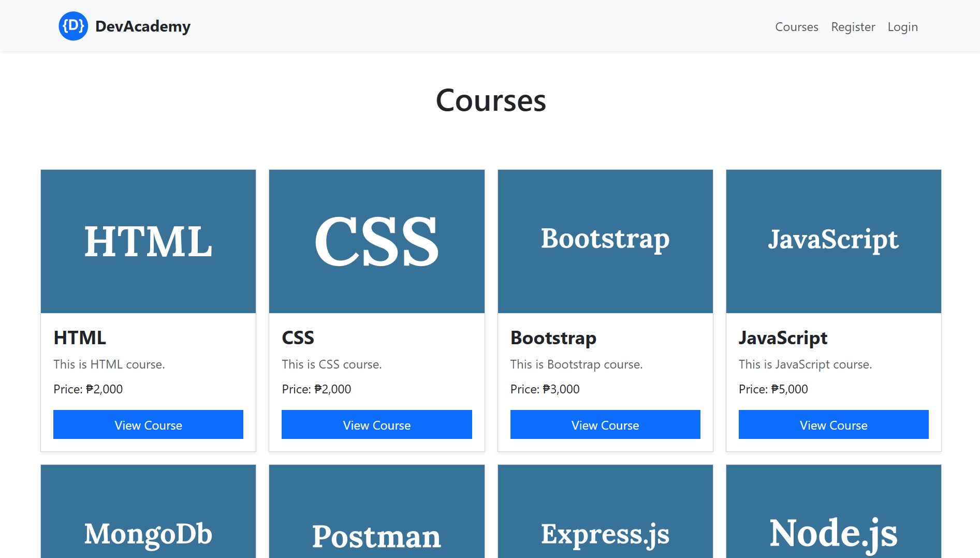Open the CSS course banner image
980x558 pixels.
coord(376,241)
